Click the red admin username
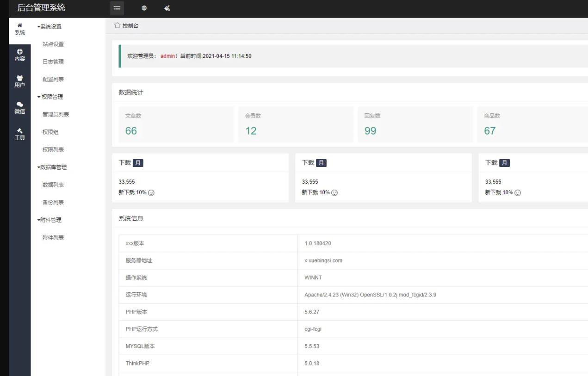Viewport: 588px width, 376px height. click(167, 56)
